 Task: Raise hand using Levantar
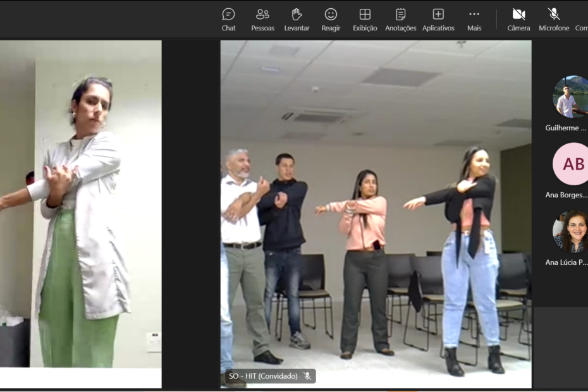pyautogui.click(x=297, y=19)
